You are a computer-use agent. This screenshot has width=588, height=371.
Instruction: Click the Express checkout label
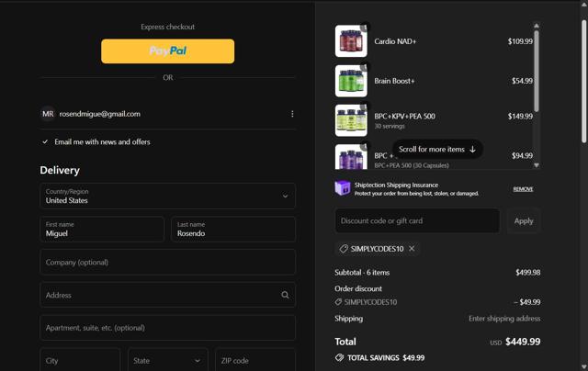[x=167, y=27]
